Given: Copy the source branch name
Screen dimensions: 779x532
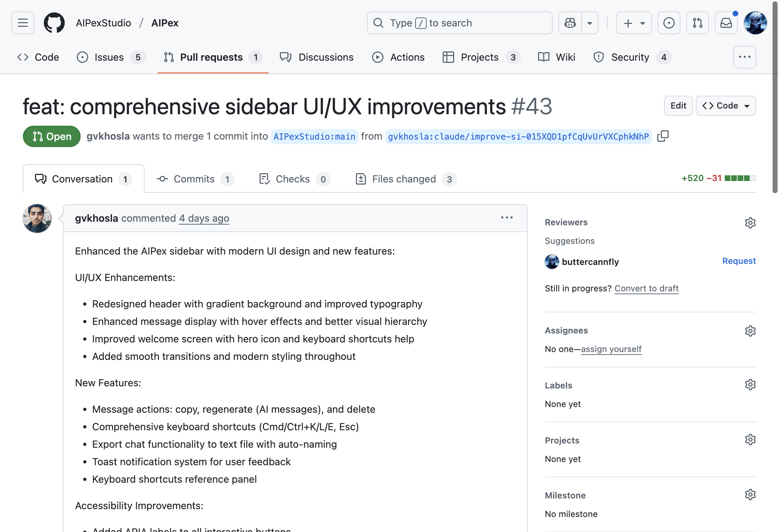Looking at the screenshot, I should pyautogui.click(x=663, y=136).
